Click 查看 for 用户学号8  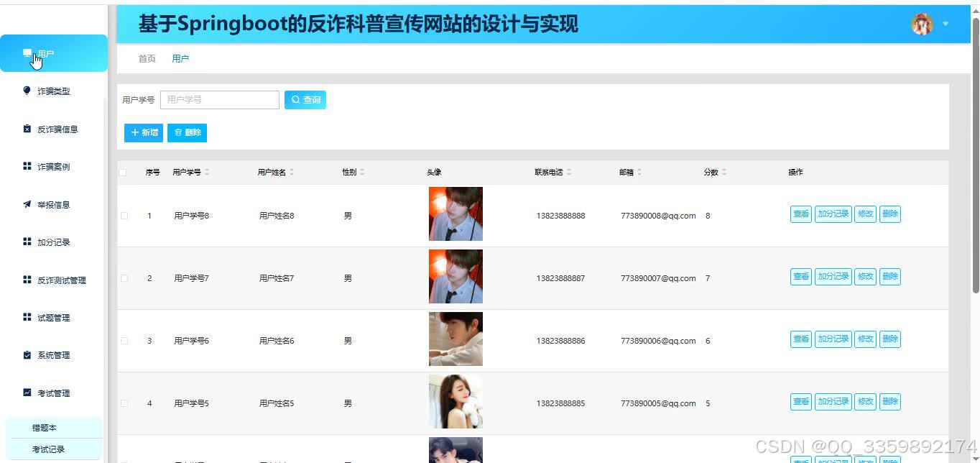[800, 214]
